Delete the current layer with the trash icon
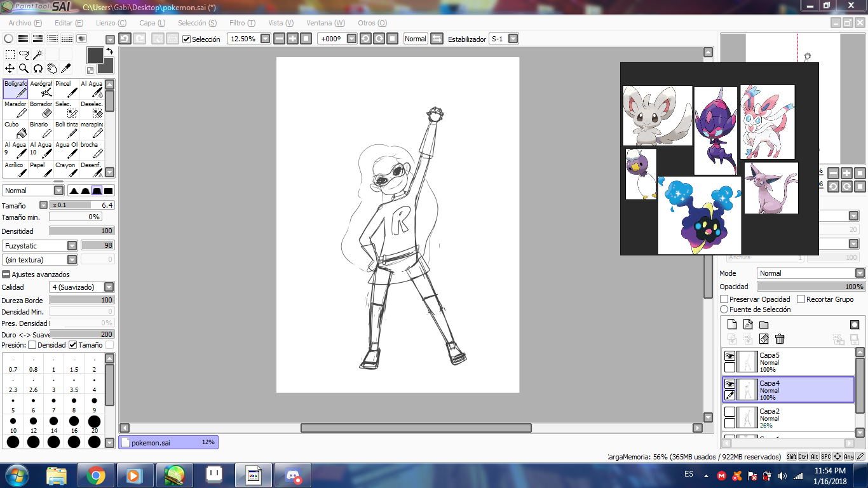Image resolution: width=868 pixels, height=488 pixels. 780,339
